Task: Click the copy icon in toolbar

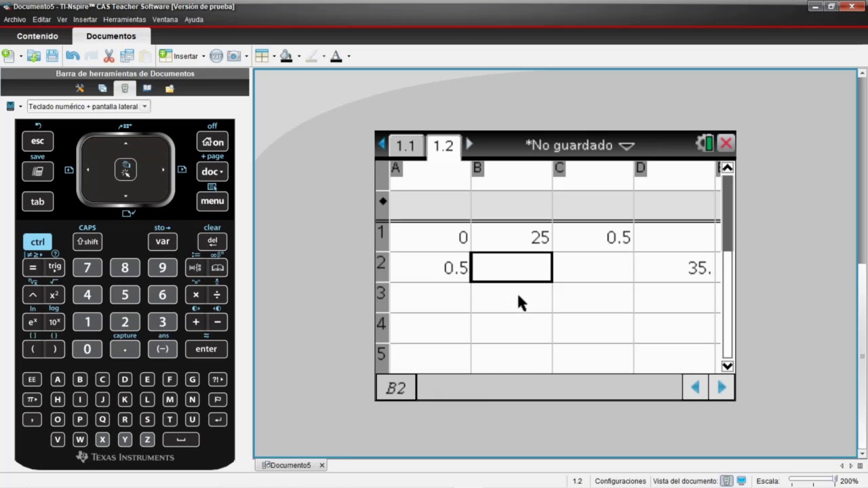Action: pyautogui.click(x=127, y=56)
